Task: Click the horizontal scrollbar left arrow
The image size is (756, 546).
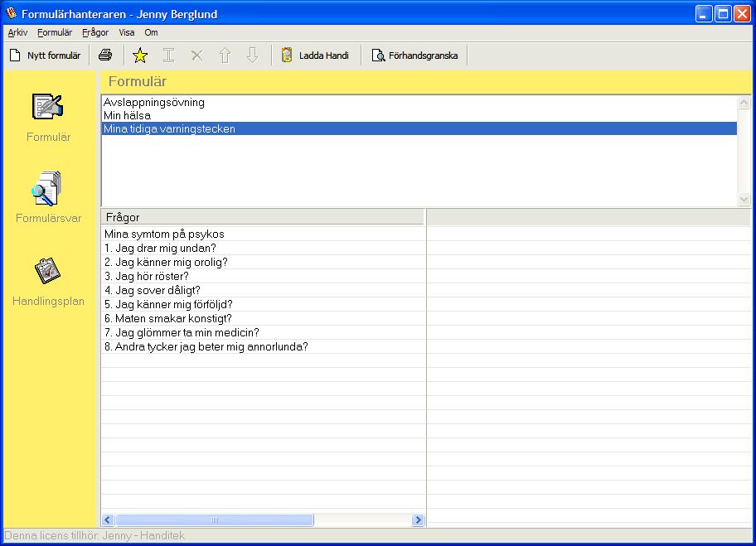Action: click(108, 520)
